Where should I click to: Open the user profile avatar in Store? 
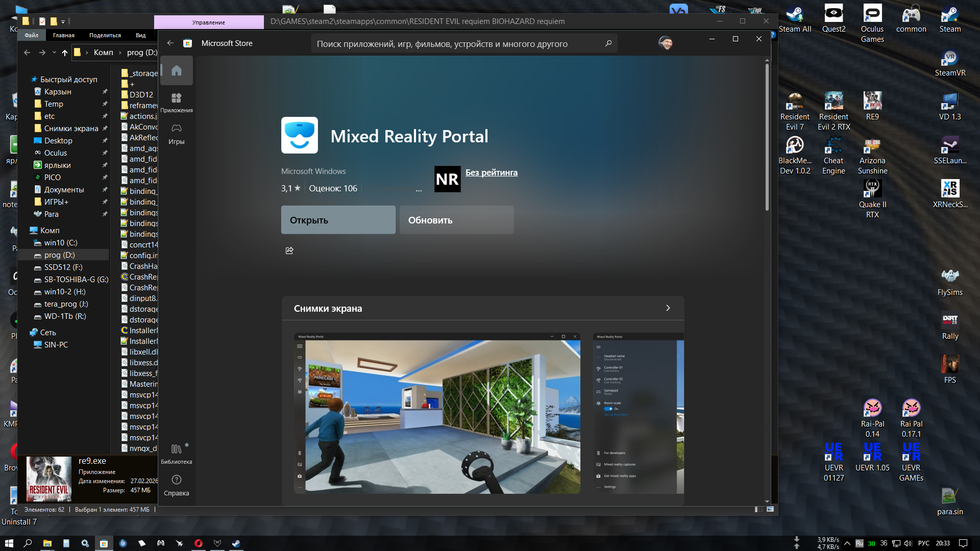665,43
